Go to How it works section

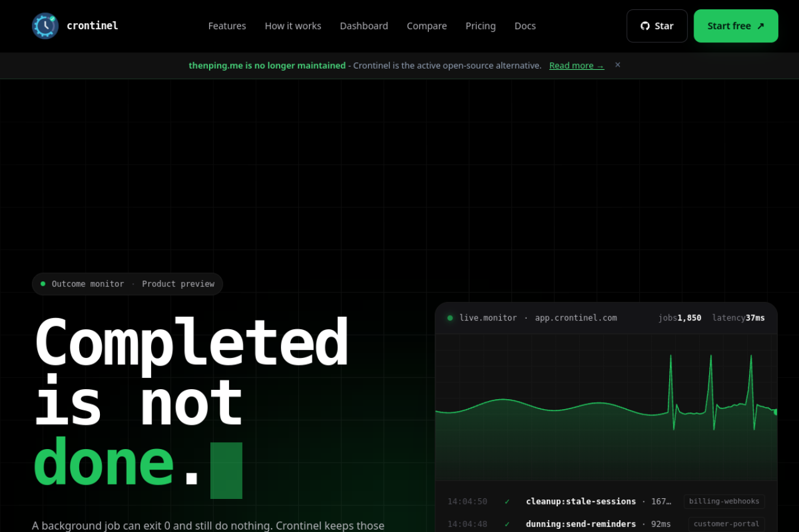(293, 26)
